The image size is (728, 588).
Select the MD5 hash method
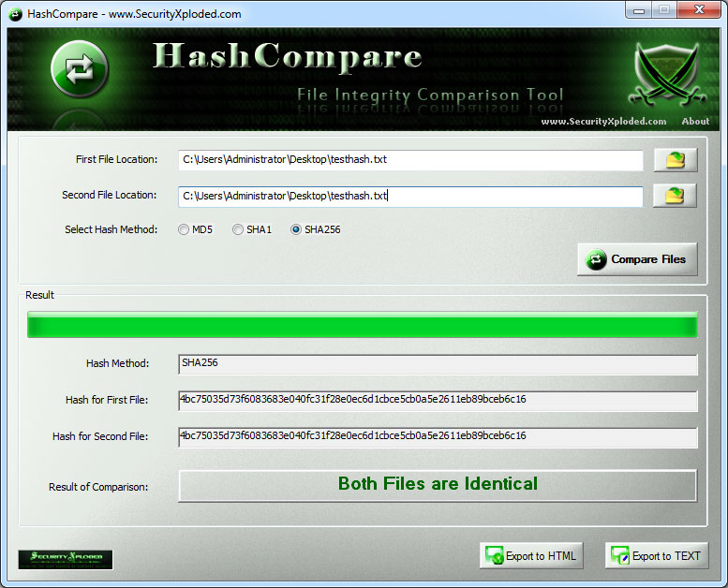pos(184,229)
